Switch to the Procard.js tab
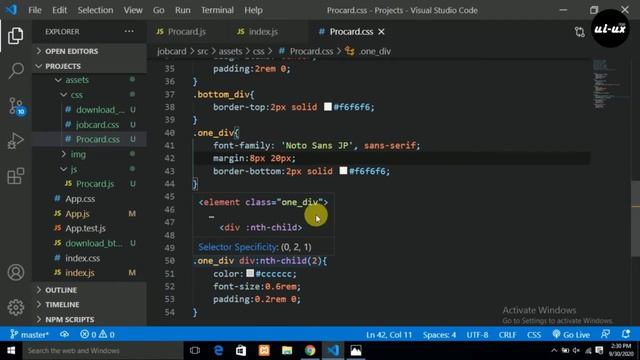Image resolution: width=640 pixels, height=360 pixels. point(186,31)
